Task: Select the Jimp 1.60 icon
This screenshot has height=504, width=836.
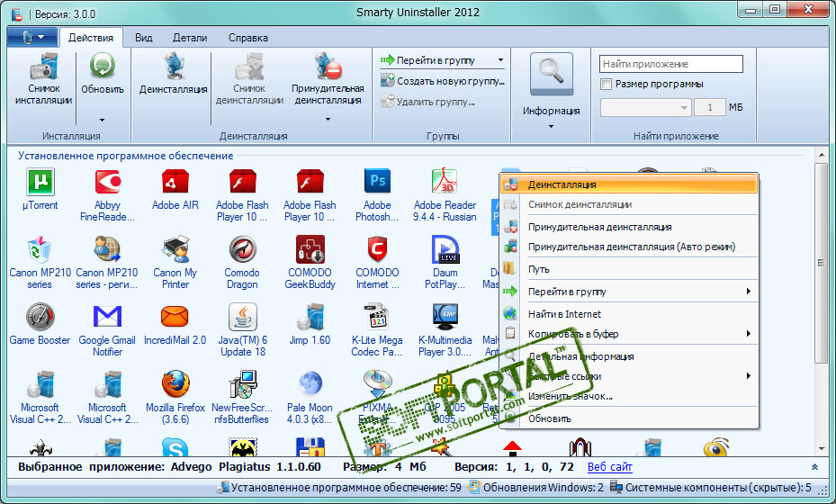Action: (310, 317)
